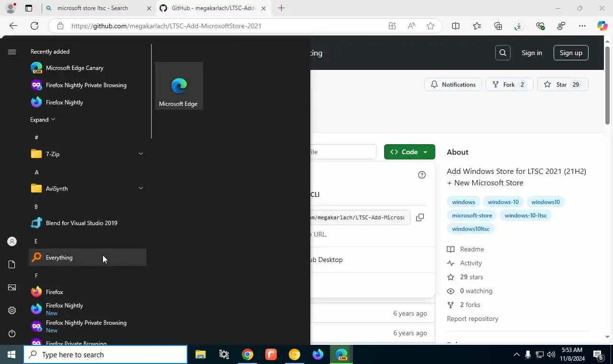Toggle the Start menu hamburger button

(x=12, y=52)
